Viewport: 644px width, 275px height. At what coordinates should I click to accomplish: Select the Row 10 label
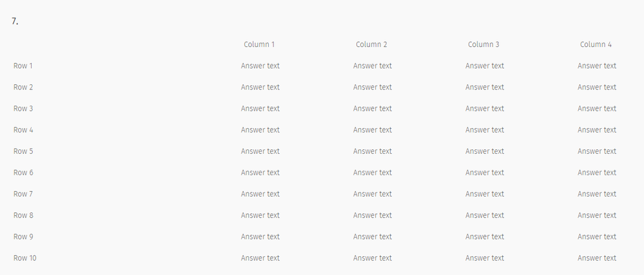[25, 258]
